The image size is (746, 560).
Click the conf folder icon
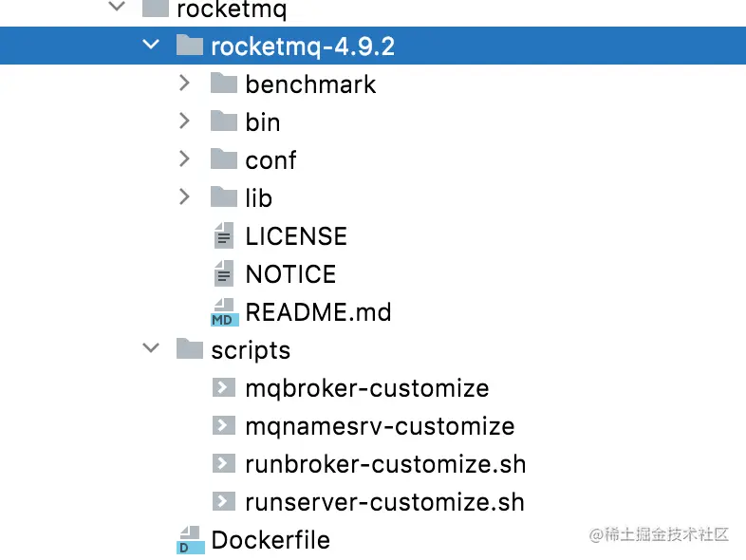tap(224, 159)
